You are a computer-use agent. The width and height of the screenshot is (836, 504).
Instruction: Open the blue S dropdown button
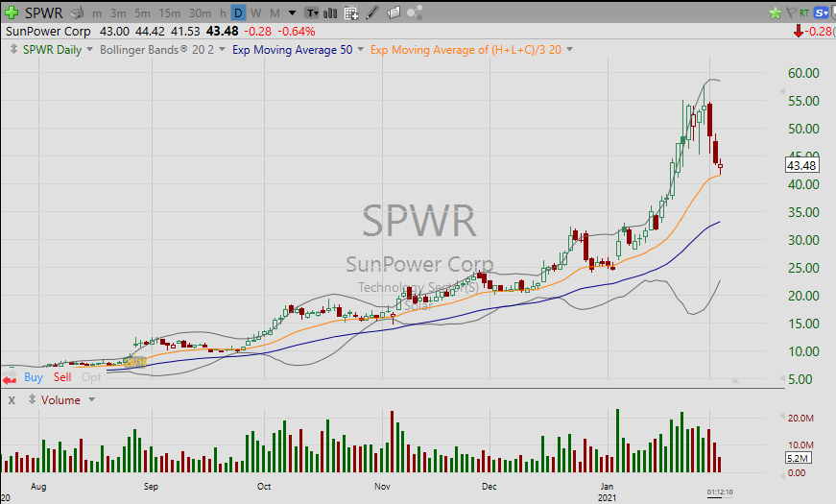tap(821, 12)
